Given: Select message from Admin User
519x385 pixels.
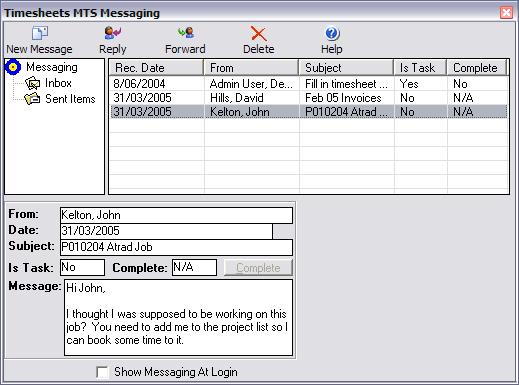Looking at the screenshot, I should coord(251,84).
